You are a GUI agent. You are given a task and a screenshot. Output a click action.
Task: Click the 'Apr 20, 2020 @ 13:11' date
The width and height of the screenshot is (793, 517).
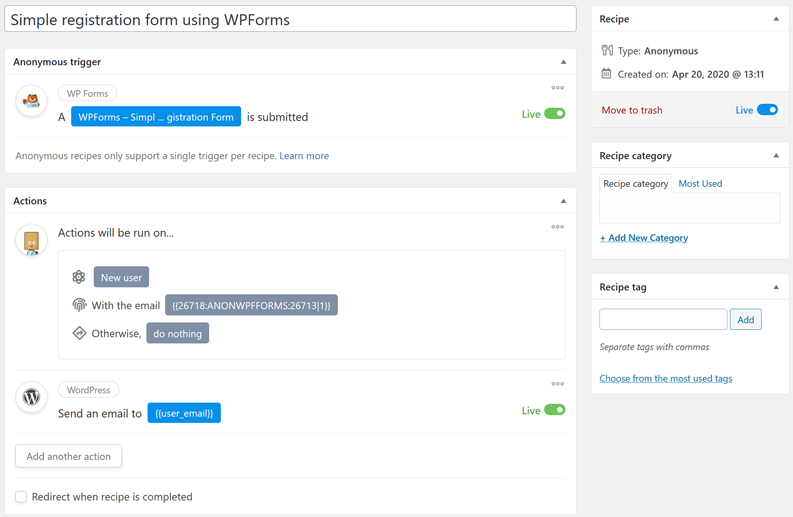718,74
